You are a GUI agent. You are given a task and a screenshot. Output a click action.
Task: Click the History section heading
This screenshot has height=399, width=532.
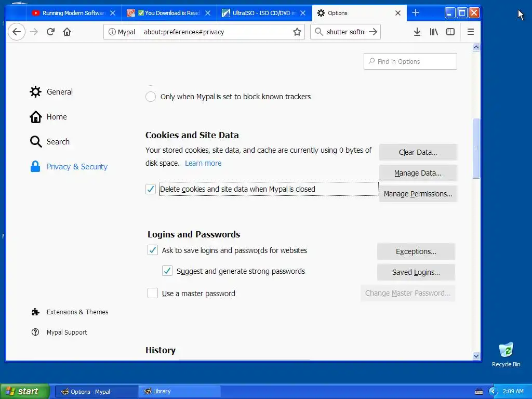point(161,350)
